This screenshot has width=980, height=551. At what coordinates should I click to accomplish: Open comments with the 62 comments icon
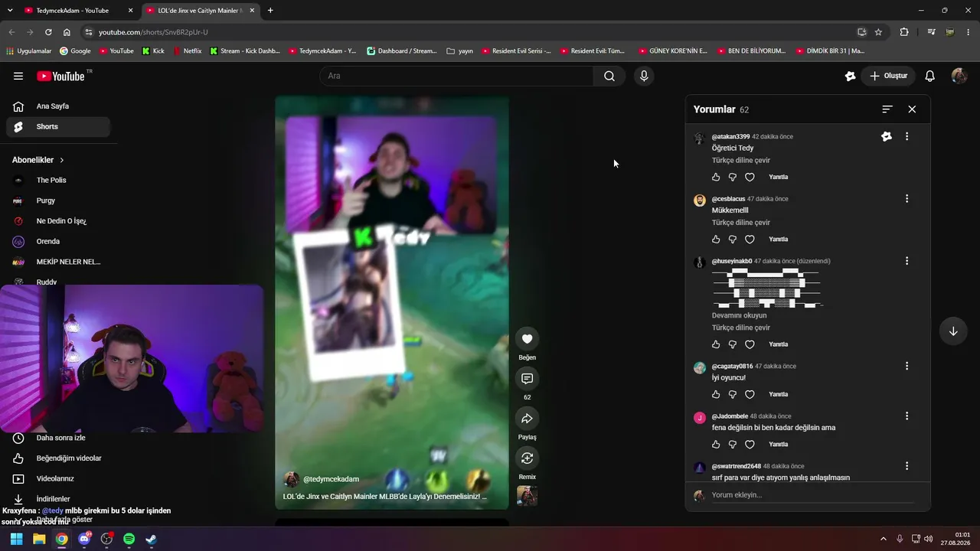pos(527,379)
